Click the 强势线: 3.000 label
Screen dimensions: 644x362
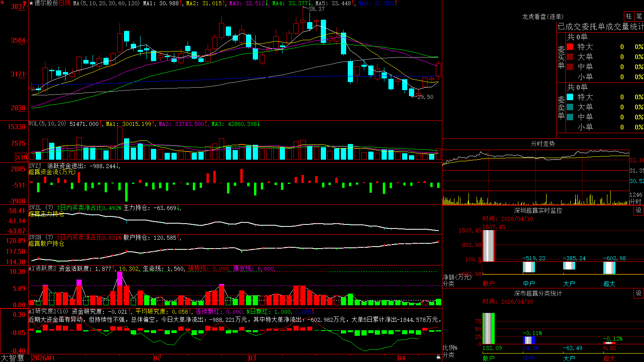tap(209, 269)
